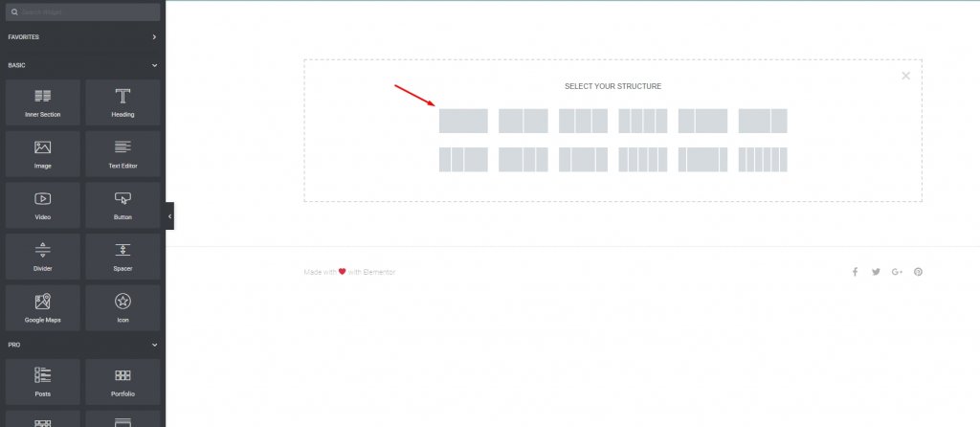Select the Posts pro widget
980x427 pixels.
tap(42, 381)
